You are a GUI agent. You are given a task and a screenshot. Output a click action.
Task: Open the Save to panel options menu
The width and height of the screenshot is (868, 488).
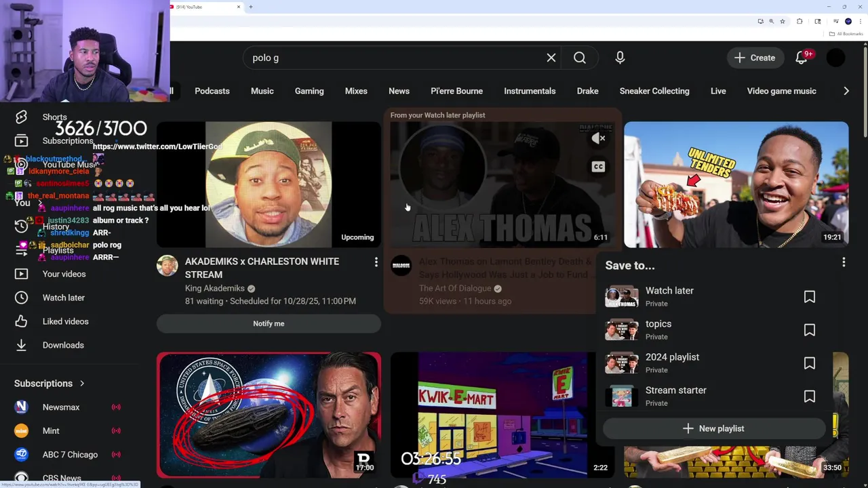click(x=844, y=262)
